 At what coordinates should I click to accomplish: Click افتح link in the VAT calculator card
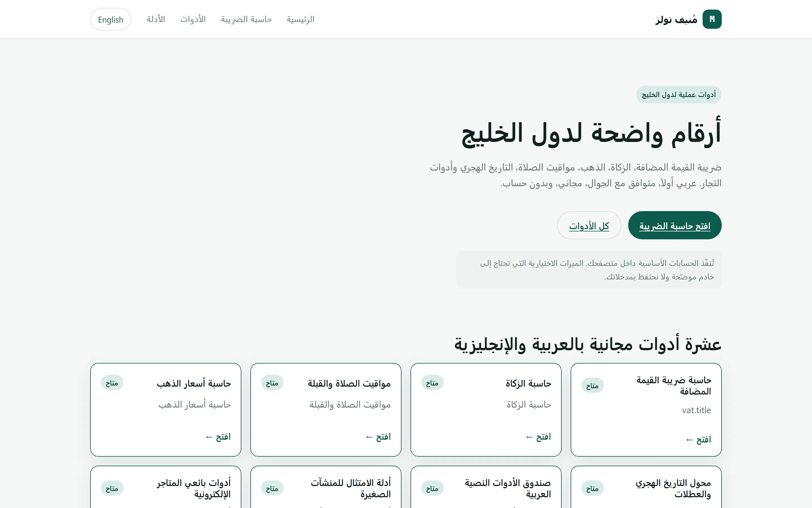[699, 439]
